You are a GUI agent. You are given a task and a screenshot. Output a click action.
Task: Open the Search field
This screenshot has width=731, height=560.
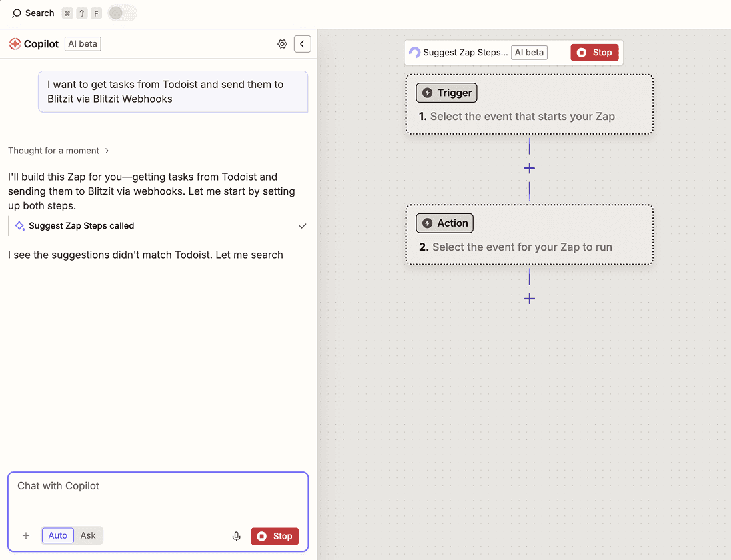[x=33, y=13]
